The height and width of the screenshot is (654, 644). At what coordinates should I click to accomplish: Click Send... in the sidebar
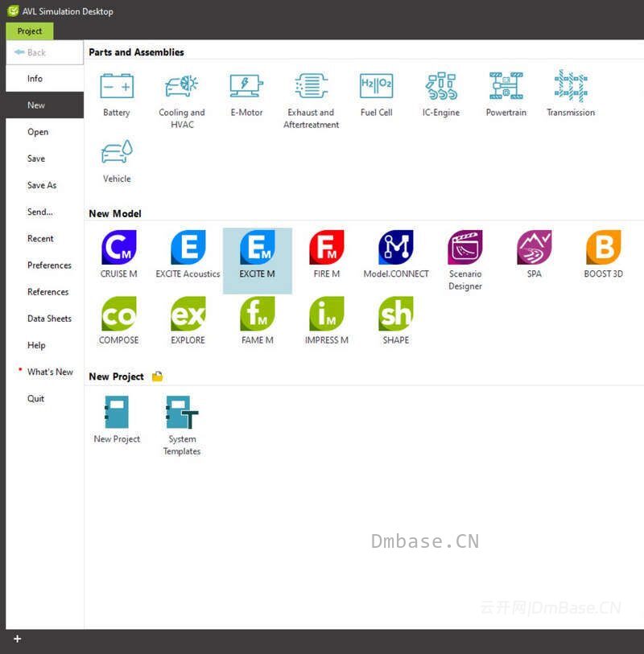coord(44,212)
